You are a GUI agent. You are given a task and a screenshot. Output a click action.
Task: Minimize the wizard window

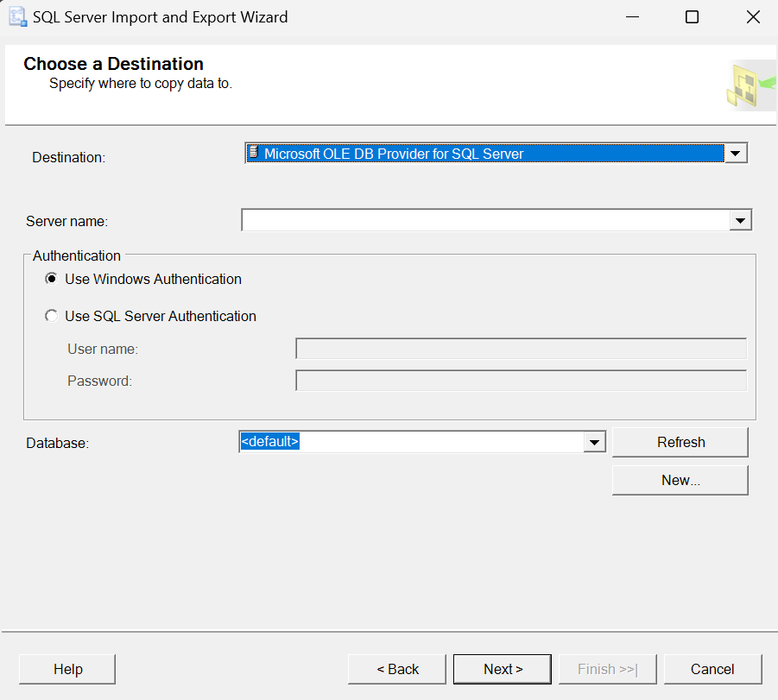click(x=632, y=17)
